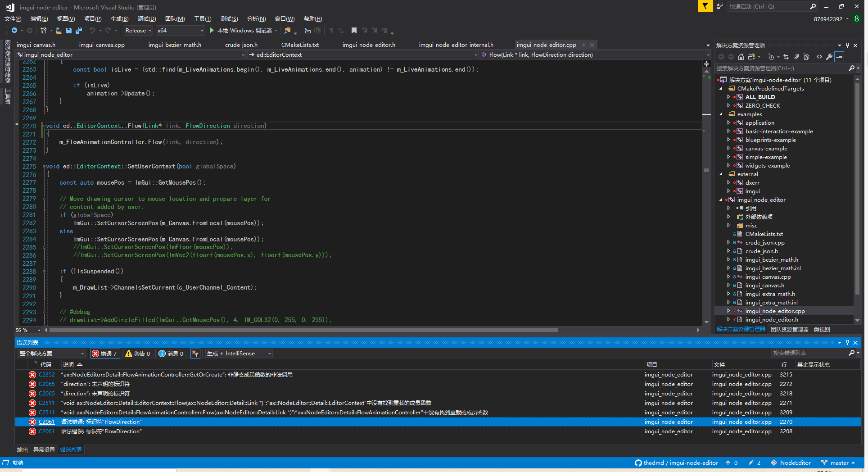Click the Solution Explorer search magnifier icon
The height and width of the screenshot is (472, 868).
[x=851, y=68]
